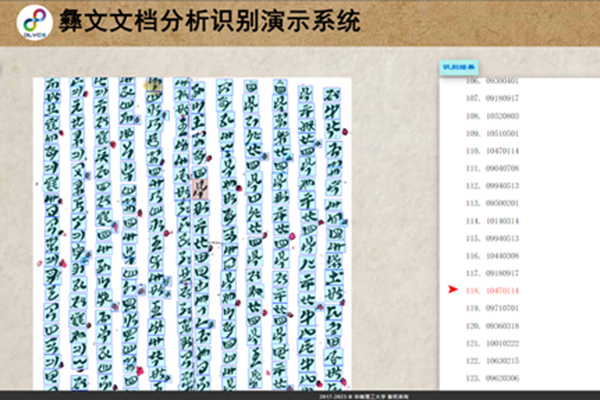Click the 彝文文档分析识别演示系统 header title
Image resolution: width=600 pixels, height=400 pixels.
click(210, 22)
